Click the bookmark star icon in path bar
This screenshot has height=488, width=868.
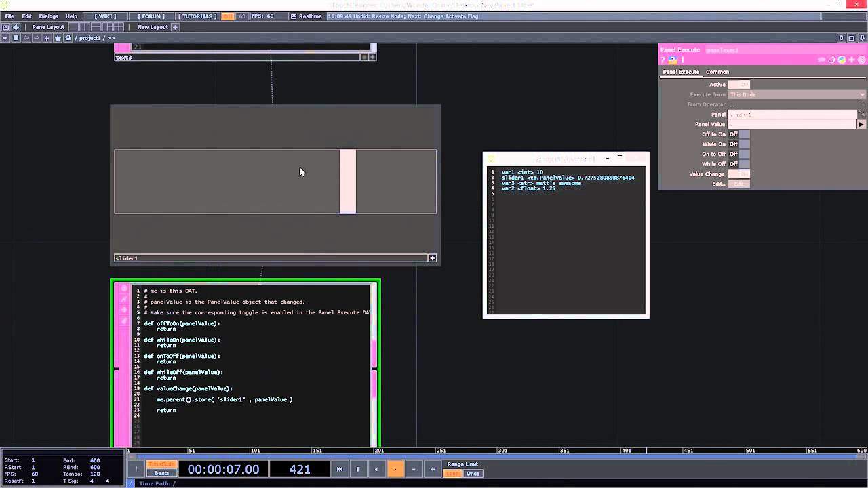point(57,38)
